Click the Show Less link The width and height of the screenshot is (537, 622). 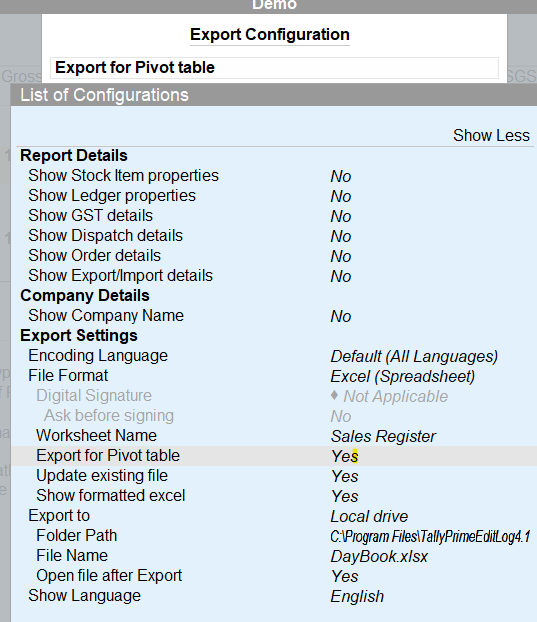(x=491, y=136)
